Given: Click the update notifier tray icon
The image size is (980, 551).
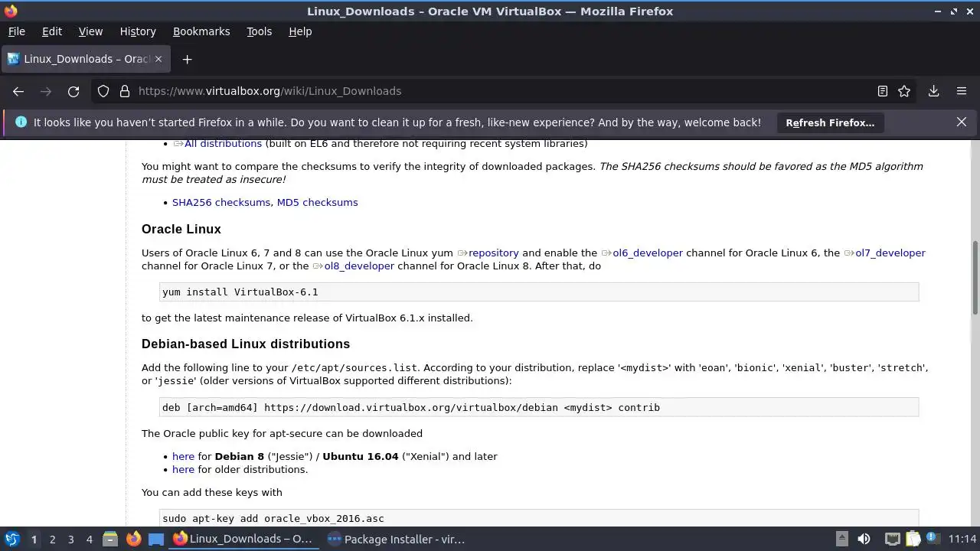Looking at the screenshot, I should tap(932, 539).
